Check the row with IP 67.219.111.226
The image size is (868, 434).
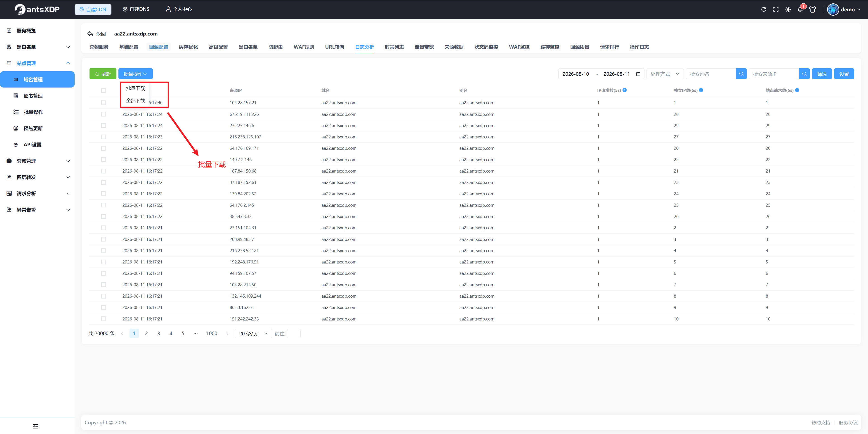104,114
